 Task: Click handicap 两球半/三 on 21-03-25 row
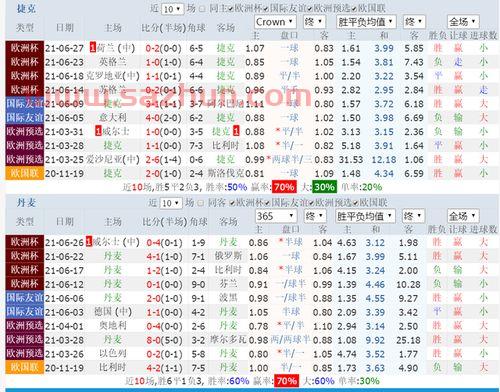(x=292, y=160)
